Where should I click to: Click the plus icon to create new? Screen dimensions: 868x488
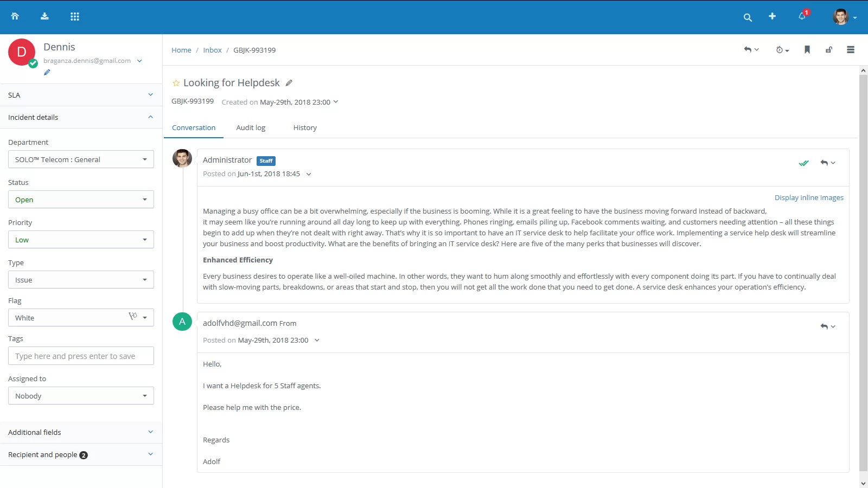point(772,16)
